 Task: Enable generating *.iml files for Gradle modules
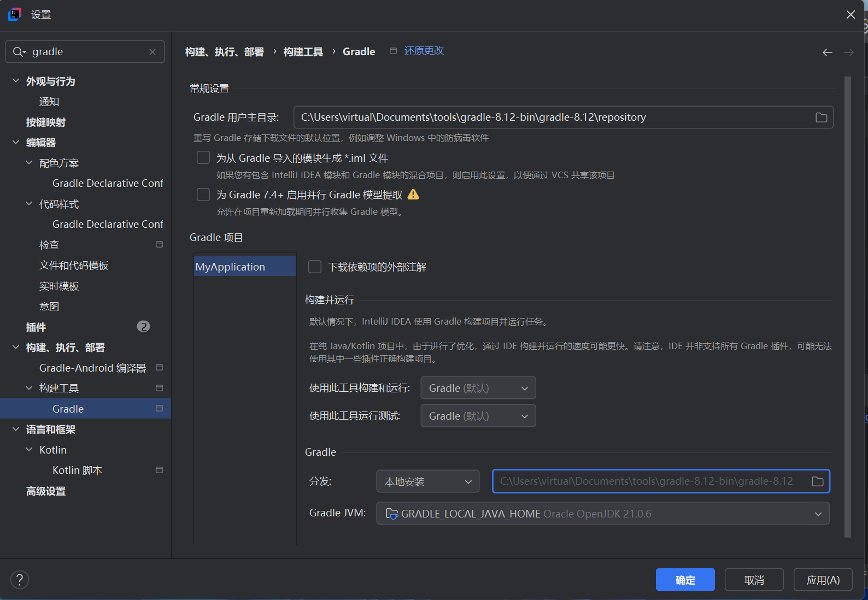(x=203, y=157)
